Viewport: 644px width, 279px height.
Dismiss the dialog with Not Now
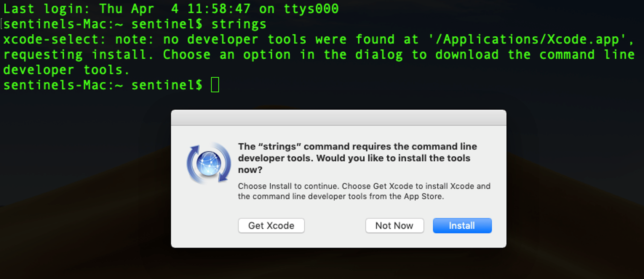click(394, 225)
